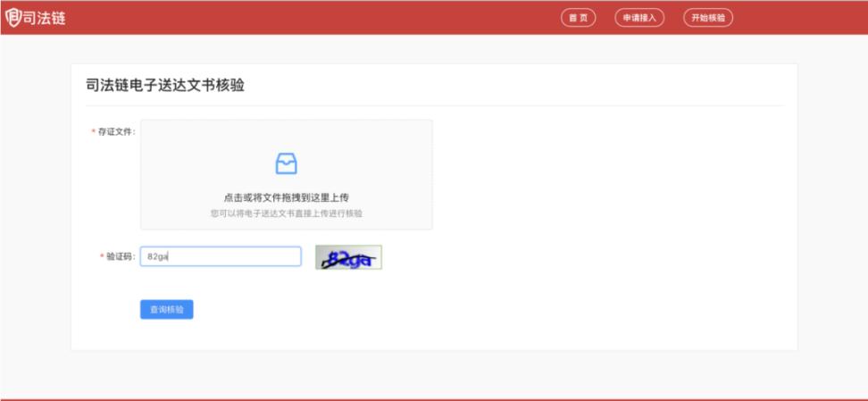Click the 司法链 brand name text
Image resolution: width=868 pixels, height=401 pixels.
click(x=44, y=18)
